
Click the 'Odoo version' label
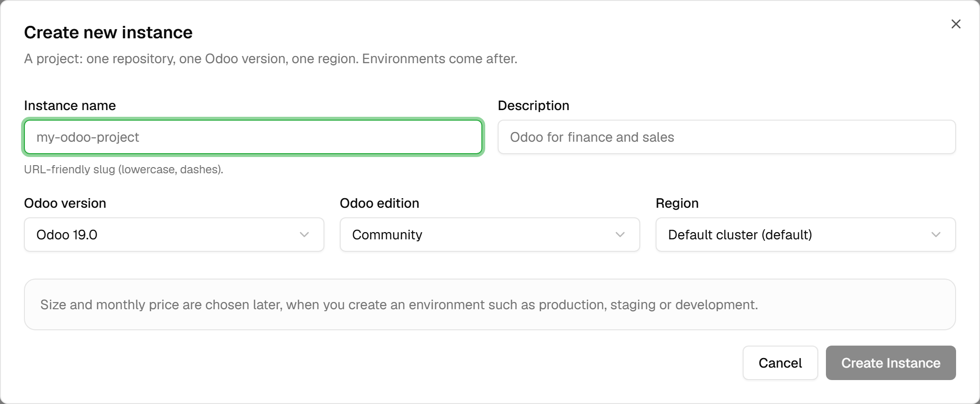click(x=65, y=203)
